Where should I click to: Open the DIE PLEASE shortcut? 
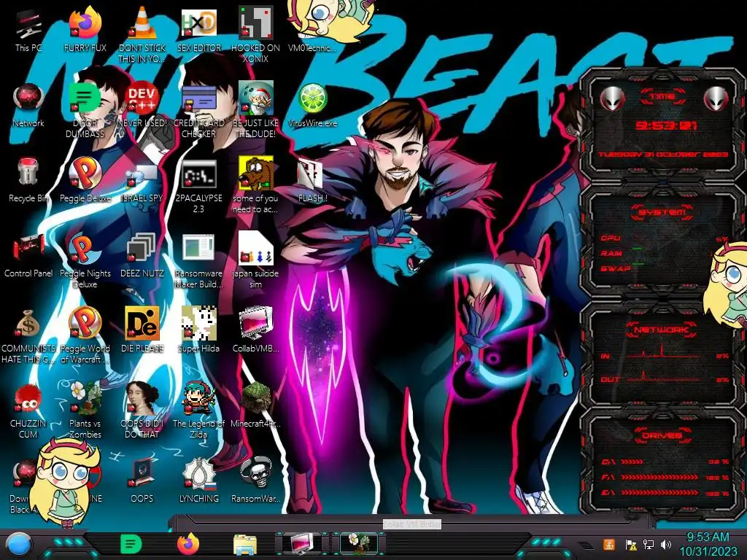point(142,331)
